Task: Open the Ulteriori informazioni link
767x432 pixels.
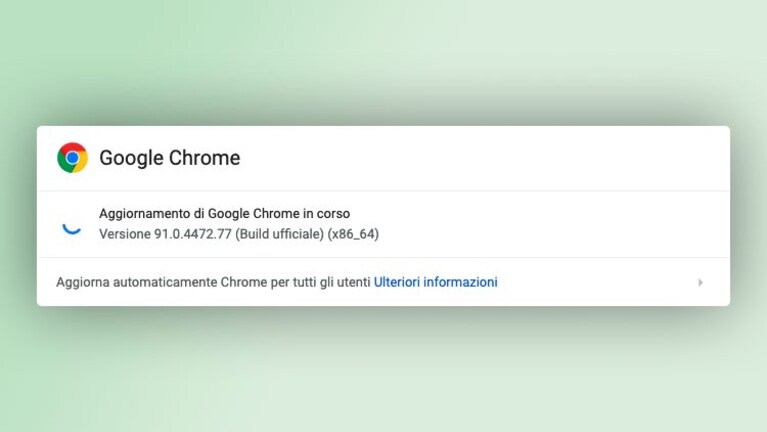Action: click(x=435, y=282)
